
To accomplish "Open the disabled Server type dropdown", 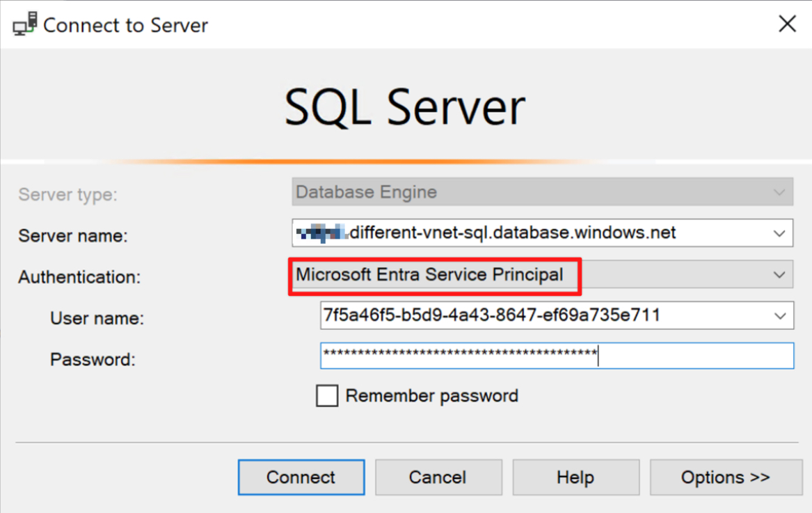I will (x=542, y=192).
